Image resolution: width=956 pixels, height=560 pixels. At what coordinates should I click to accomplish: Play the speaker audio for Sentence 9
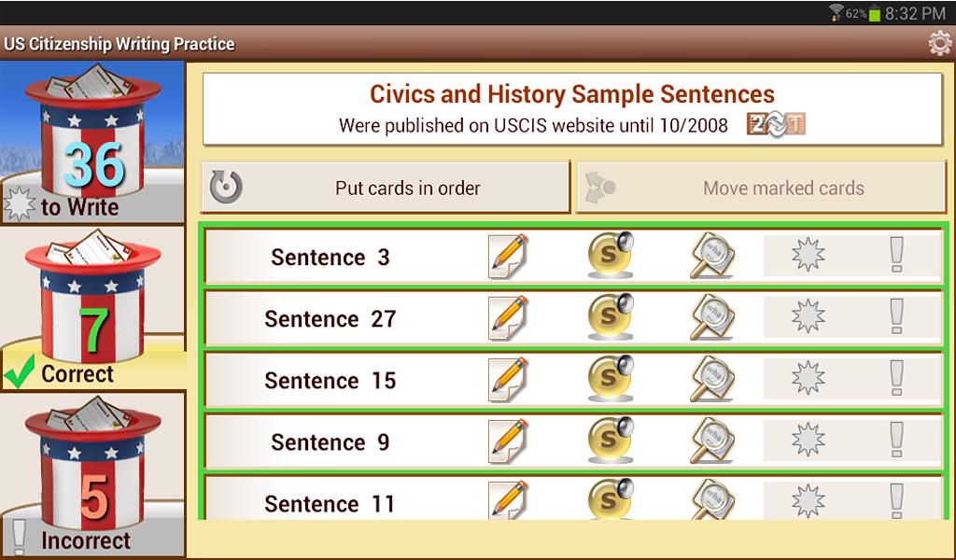pos(611,441)
